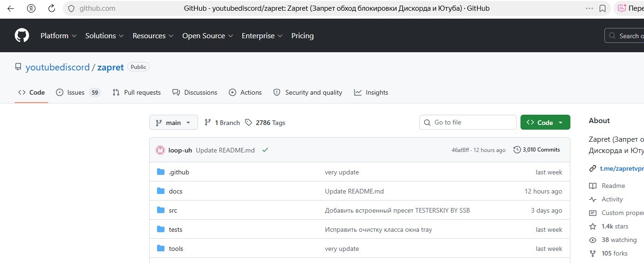Click the repository icon beside youtubediscord
The height and width of the screenshot is (263, 644).
(18, 67)
